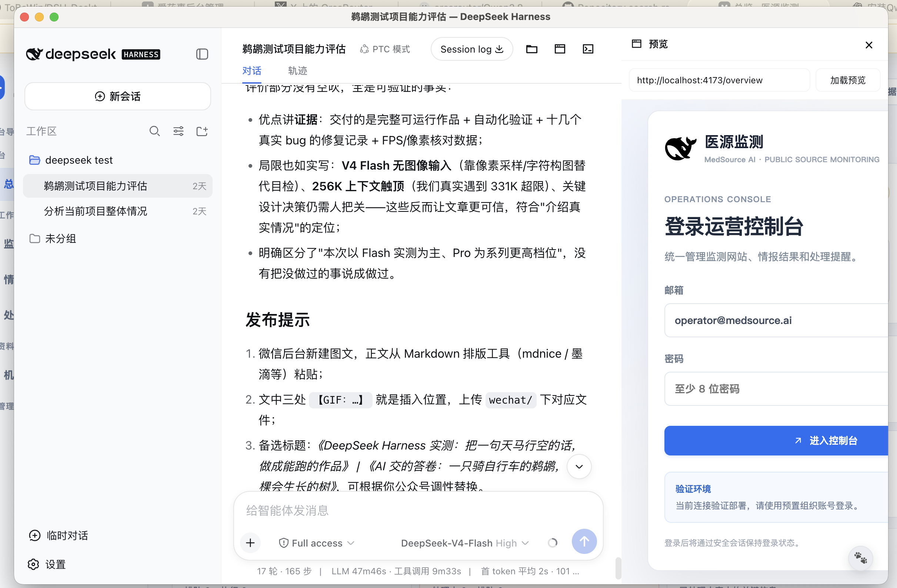
Task: Click the 工作区 section label
Action: click(x=41, y=131)
